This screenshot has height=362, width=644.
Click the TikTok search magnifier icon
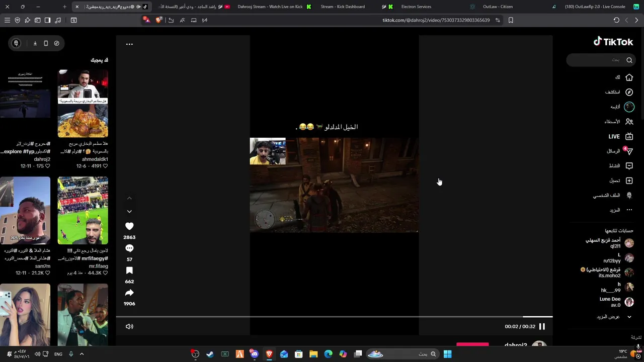[629, 60]
